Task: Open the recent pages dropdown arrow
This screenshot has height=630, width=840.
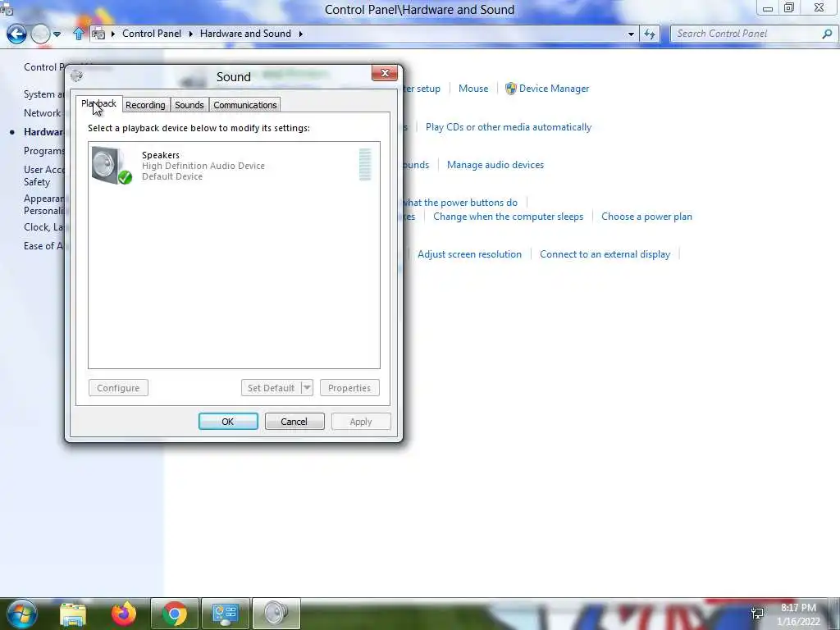Action: (x=57, y=34)
